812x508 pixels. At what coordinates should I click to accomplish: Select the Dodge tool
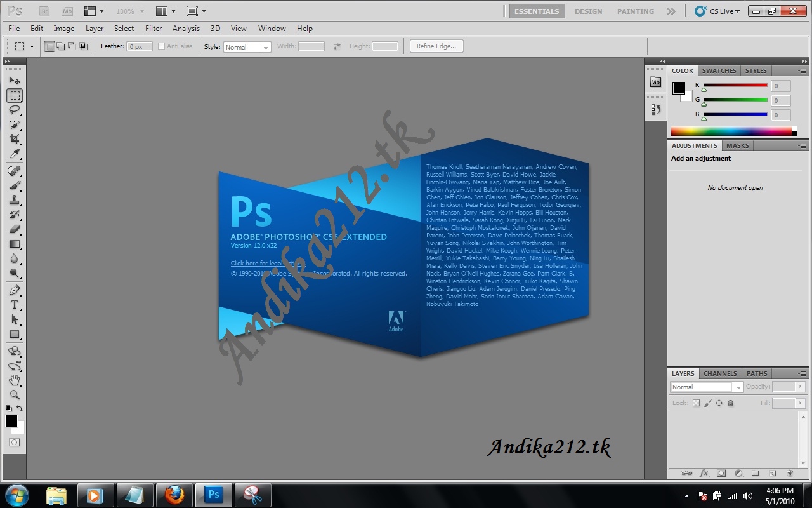click(15, 274)
